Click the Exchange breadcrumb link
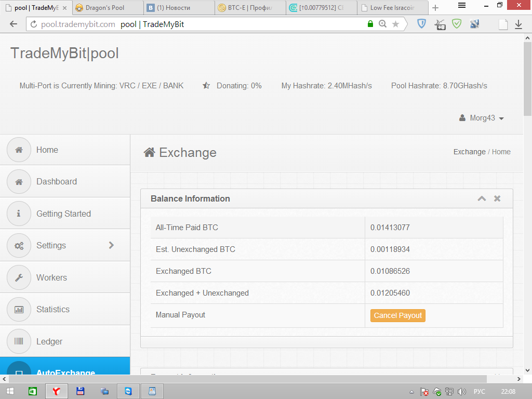This screenshot has height=399, width=532. [x=470, y=152]
